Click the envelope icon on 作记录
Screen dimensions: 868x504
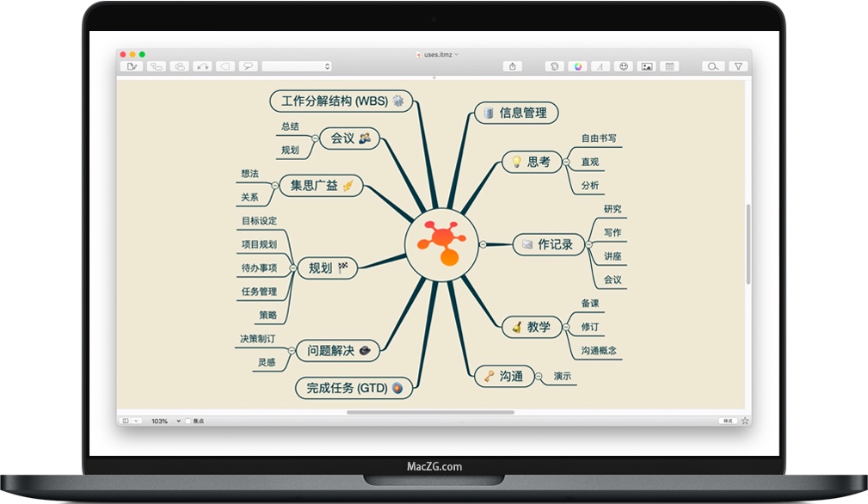[526, 244]
